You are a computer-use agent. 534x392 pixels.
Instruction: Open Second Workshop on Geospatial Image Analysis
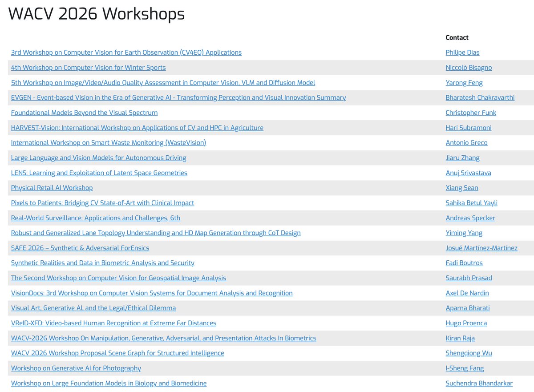pyautogui.click(x=118, y=278)
